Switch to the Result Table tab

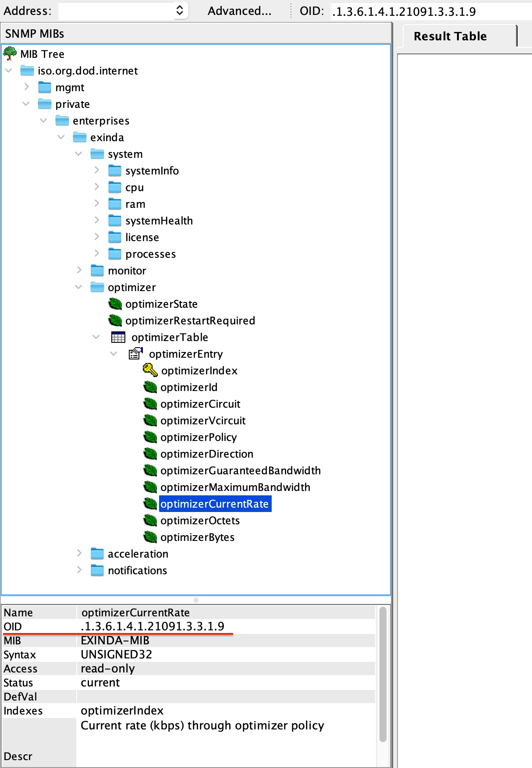point(450,36)
